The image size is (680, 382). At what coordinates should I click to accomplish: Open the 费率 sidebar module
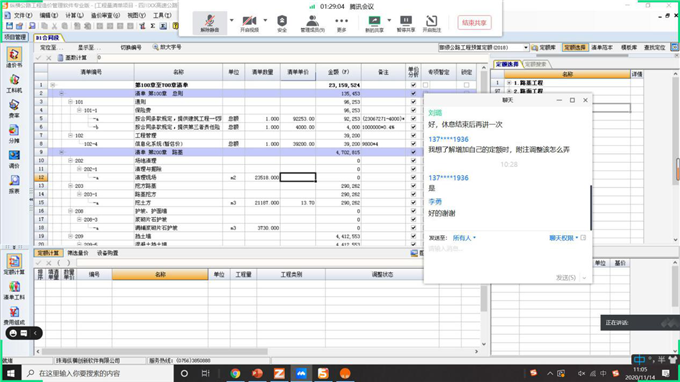pos(14,108)
